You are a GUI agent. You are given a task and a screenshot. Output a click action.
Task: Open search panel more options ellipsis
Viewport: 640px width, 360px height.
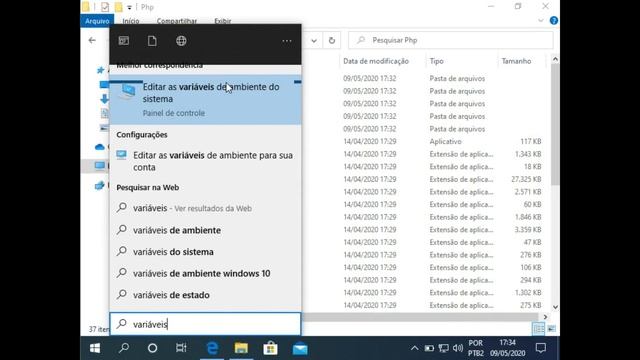click(x=287, y=41)
